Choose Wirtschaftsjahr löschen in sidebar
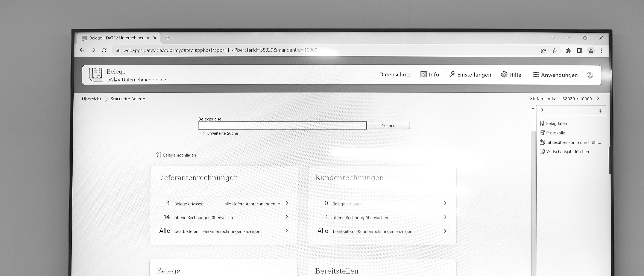The image size is (644, 276). click(567, 152)
